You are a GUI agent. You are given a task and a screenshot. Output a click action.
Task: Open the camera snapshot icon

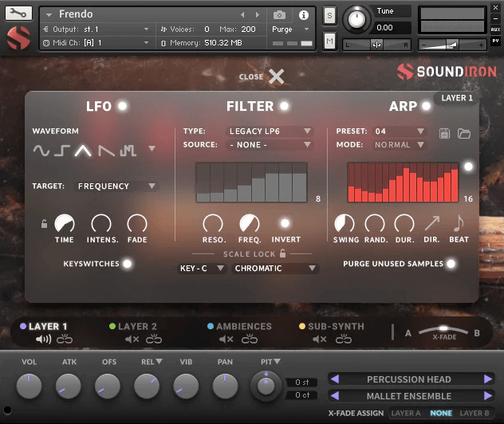coord(280,14)
